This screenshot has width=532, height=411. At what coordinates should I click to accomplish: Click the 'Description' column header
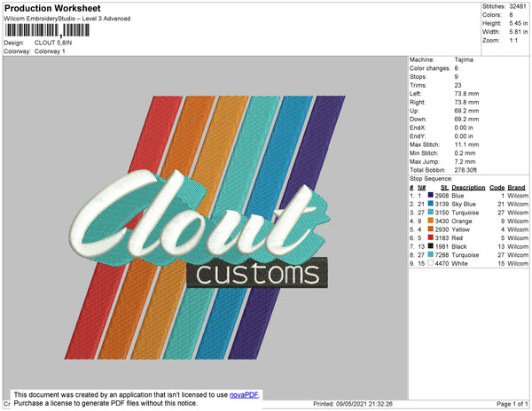tap(468, 188)
